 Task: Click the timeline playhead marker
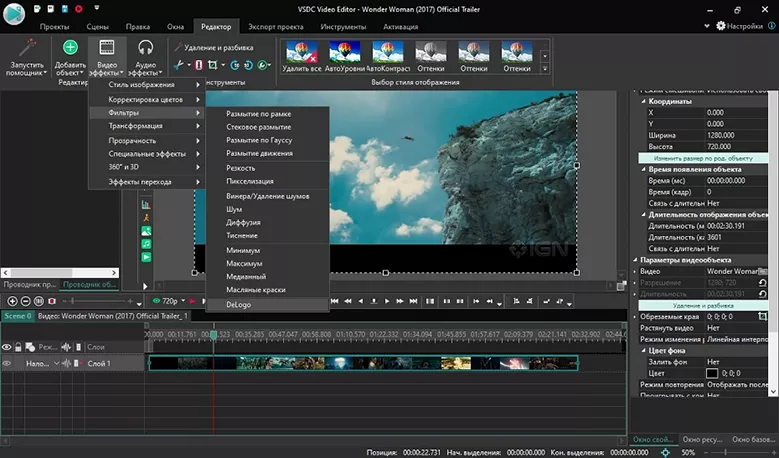214,335
